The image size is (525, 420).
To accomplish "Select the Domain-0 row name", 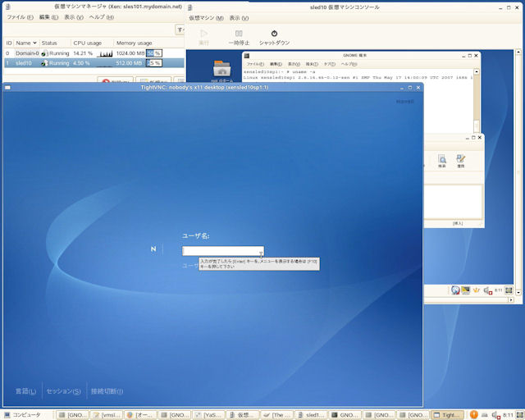I will pos(27,53).
